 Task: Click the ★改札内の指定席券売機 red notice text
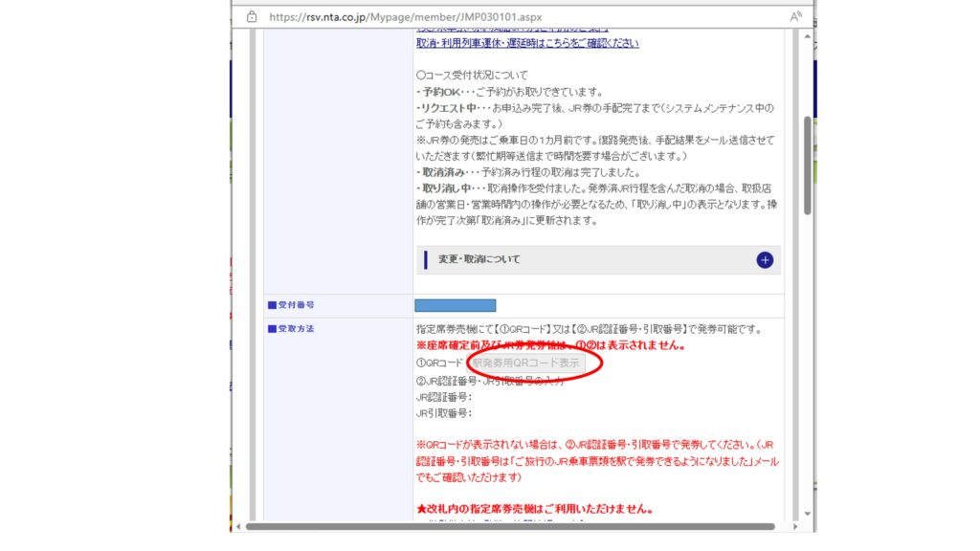point(533,509)
